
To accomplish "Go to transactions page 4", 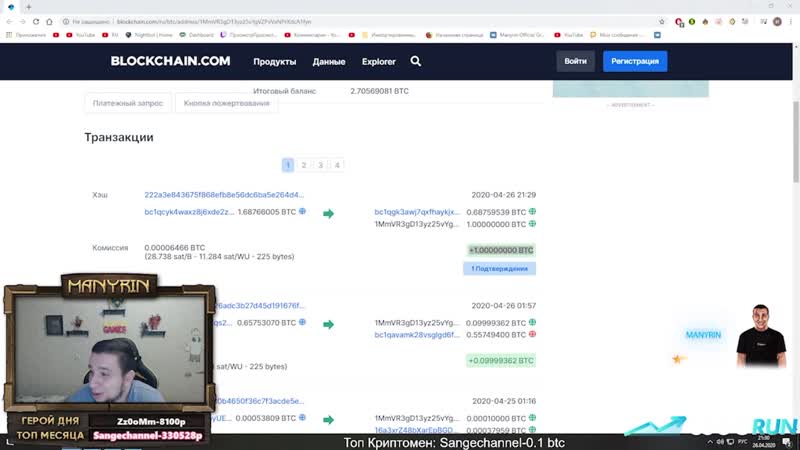I will (x=337, y=165).
